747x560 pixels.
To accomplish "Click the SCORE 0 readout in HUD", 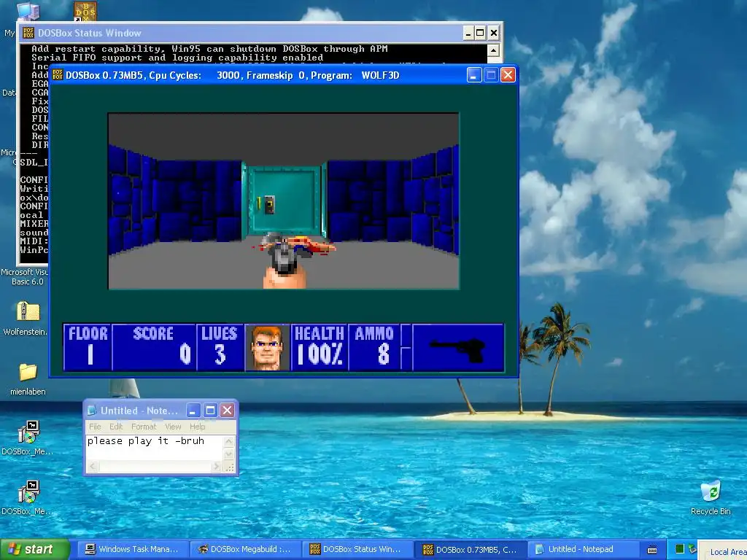I will (x=155, y=346).
